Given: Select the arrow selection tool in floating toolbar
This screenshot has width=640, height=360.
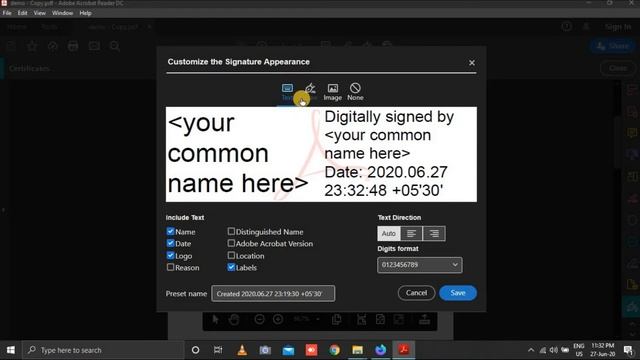Looking at the screenshot, I should coord(215,319).
